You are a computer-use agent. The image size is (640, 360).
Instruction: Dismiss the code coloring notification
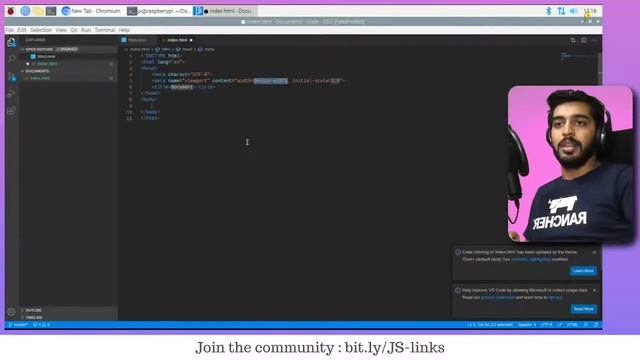(x=594, y=252)
